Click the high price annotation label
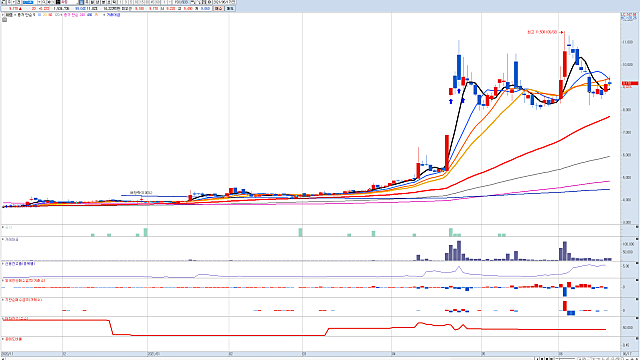The height and width of the screenshot is (360, 640). click(x=542, y=32)
